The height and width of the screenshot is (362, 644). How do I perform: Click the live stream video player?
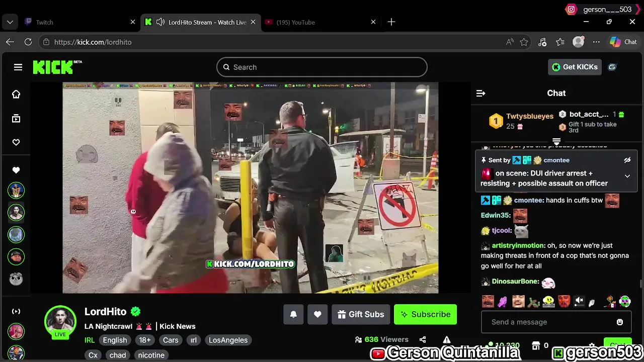[x=250, y=188]
